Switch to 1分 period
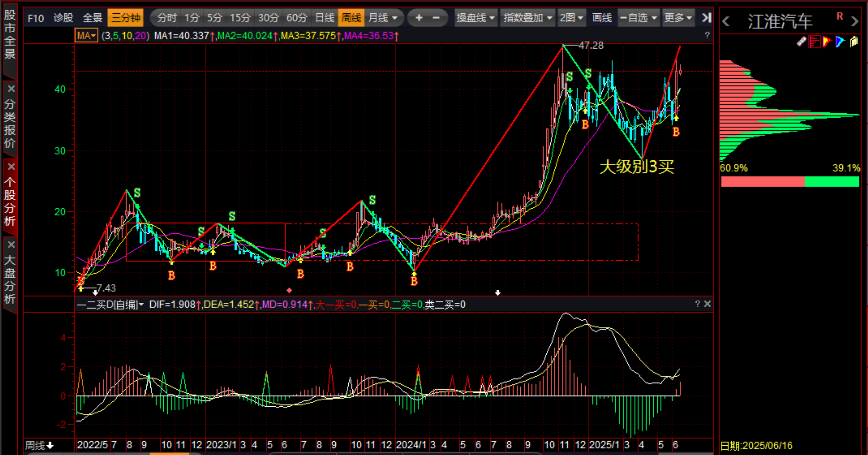The image size is (868, 455). pos(192,18)
